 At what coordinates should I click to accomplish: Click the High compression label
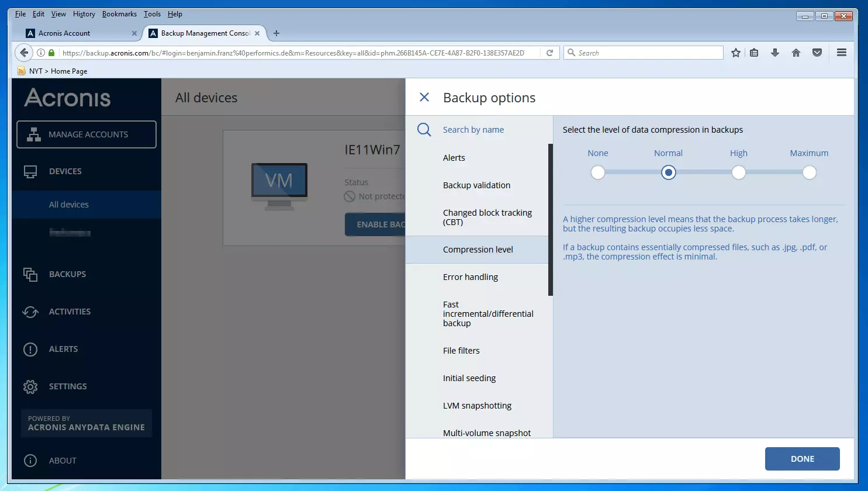(738, 153)
